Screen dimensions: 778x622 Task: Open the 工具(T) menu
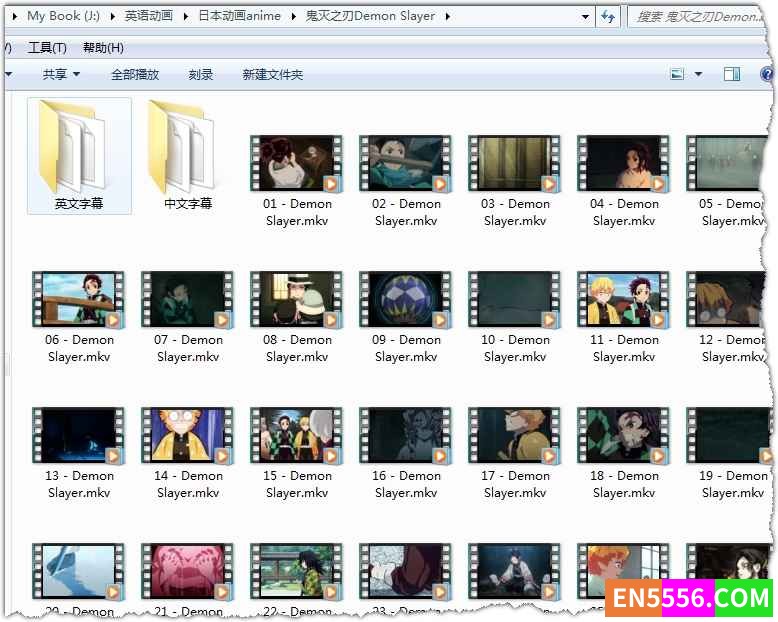pyautogui.click(x=47, y=48)
